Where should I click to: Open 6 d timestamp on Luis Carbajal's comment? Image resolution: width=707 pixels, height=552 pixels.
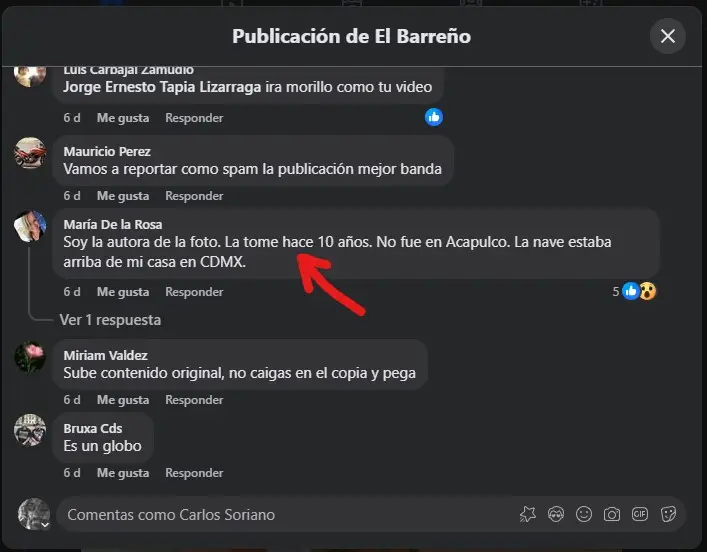(72, 118)
